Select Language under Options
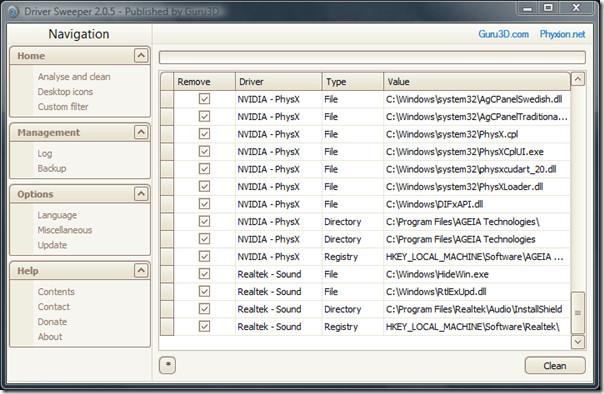This screenshot has height=394, width=604. tap(57, 215)
